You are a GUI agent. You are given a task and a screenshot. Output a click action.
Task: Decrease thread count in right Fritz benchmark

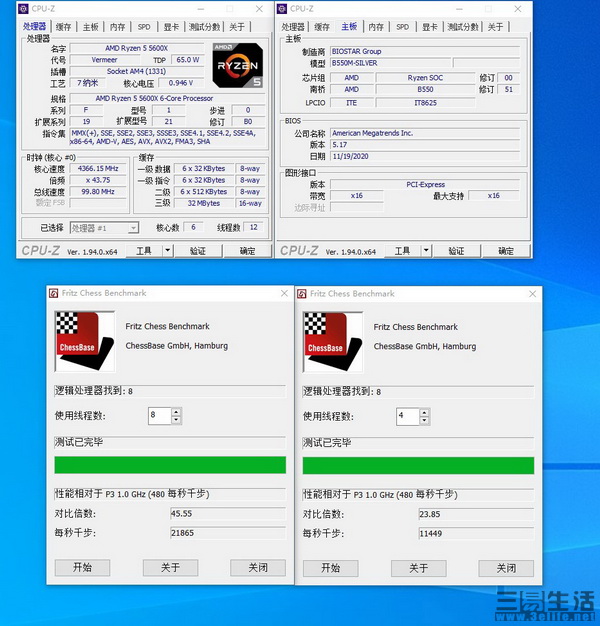[x=425, y=421]
